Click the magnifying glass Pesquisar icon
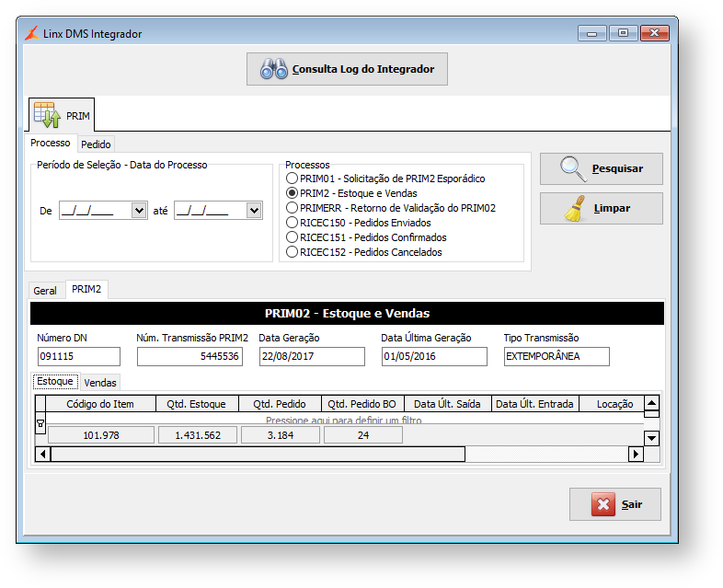The width and height of the screenshot is (723, 588). coord(573,168)
